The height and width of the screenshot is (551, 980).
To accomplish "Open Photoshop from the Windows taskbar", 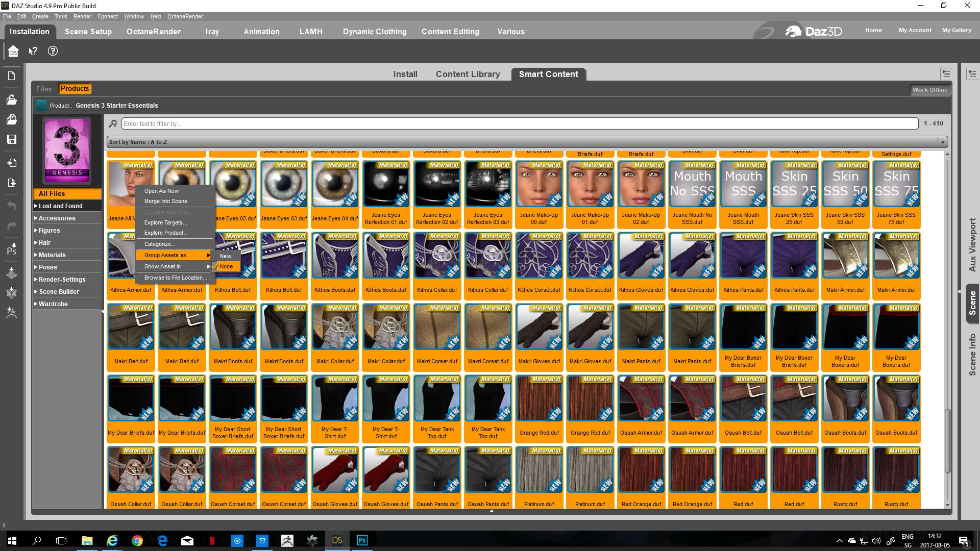I will [362, 540].
